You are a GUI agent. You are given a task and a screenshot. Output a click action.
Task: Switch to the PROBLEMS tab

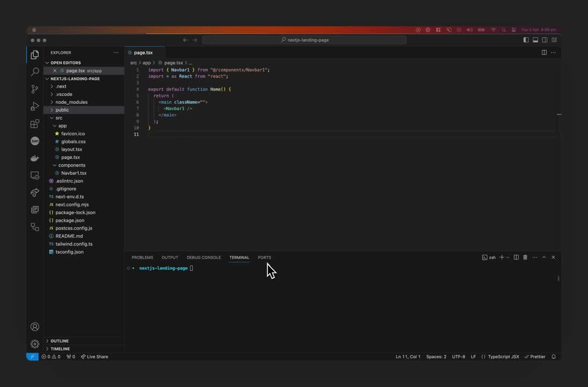tap(142, 257)
